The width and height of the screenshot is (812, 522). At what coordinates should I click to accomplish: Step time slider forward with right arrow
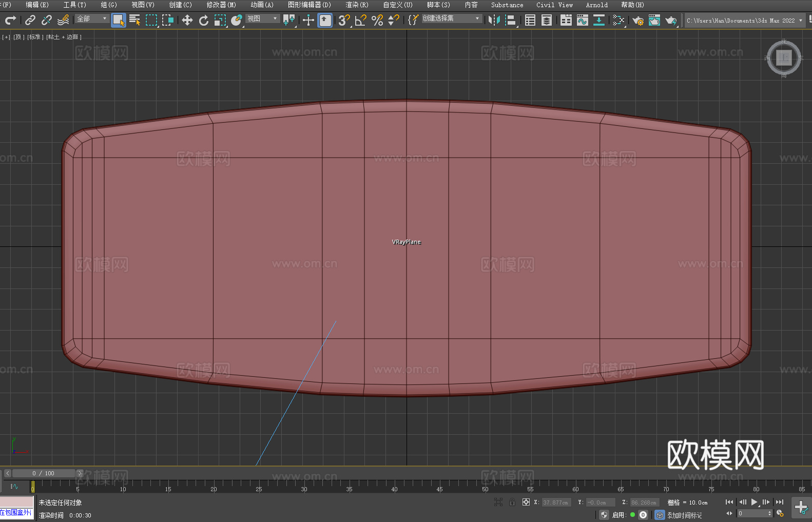click(80, 473)
